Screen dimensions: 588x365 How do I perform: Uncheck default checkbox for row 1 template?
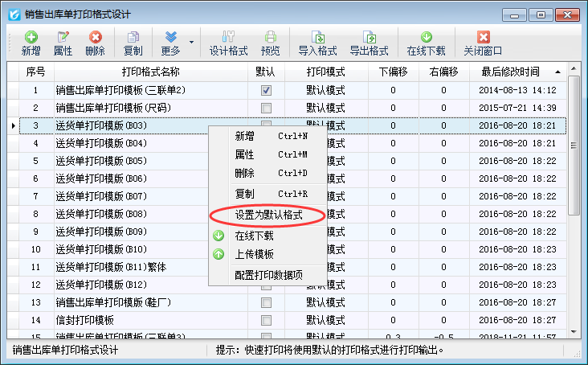pos(266,91)
